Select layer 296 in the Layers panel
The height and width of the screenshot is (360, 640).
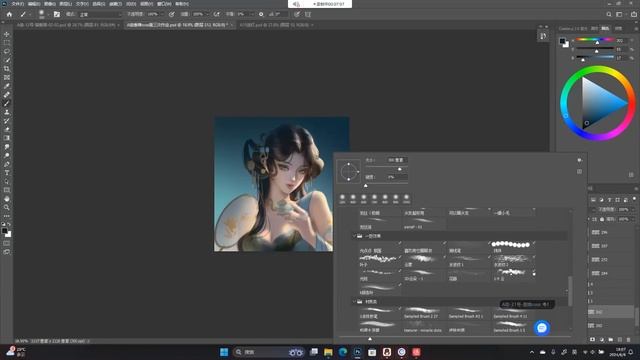coord(611,232)
